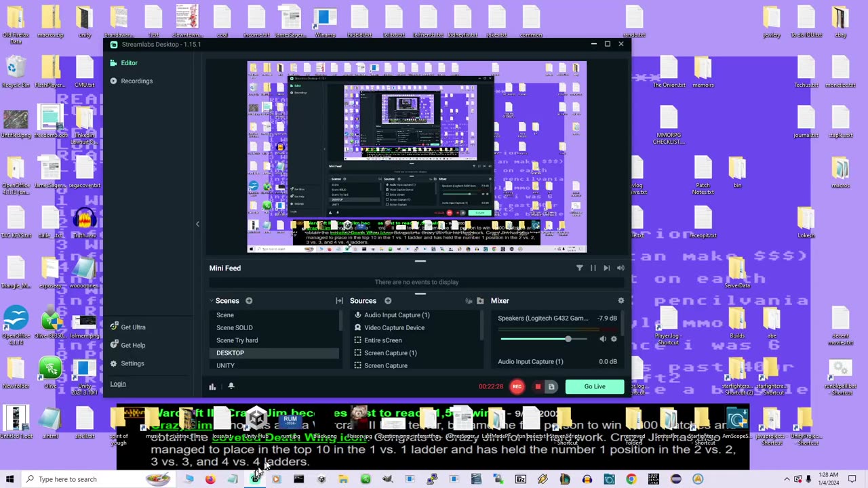Add a new scene with plus icon
The width and height of the screenshot is (868, 488).
[249, 301]
